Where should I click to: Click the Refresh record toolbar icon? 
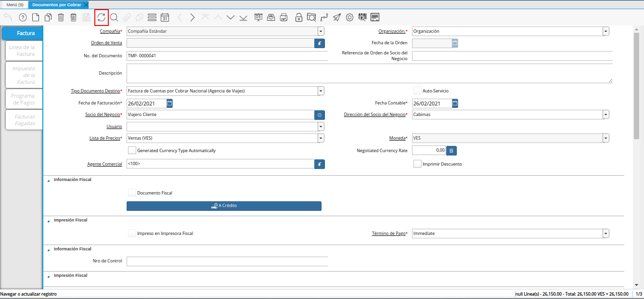click(101, 18)
